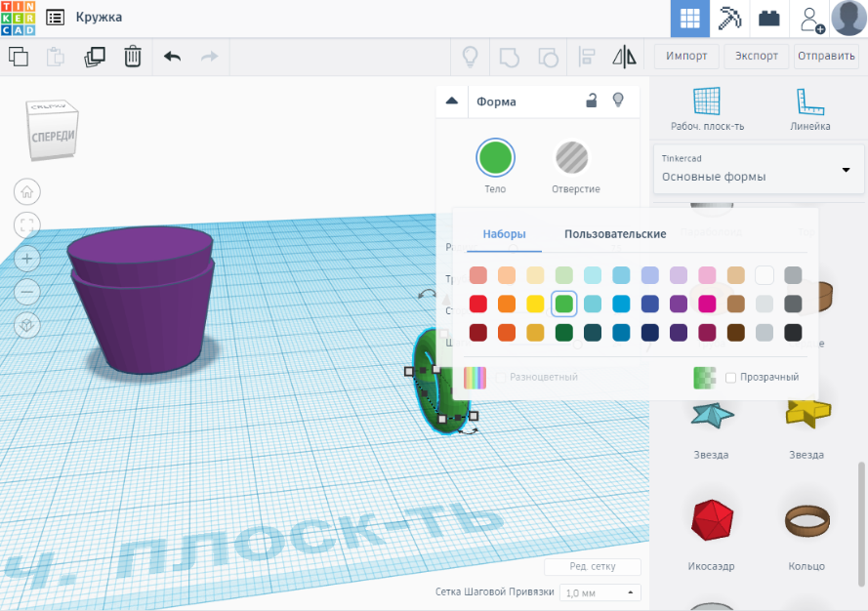Screen dimensions: 868x611
Task: Click the Duplicate and repeat icon
Action: coord(95,57)
